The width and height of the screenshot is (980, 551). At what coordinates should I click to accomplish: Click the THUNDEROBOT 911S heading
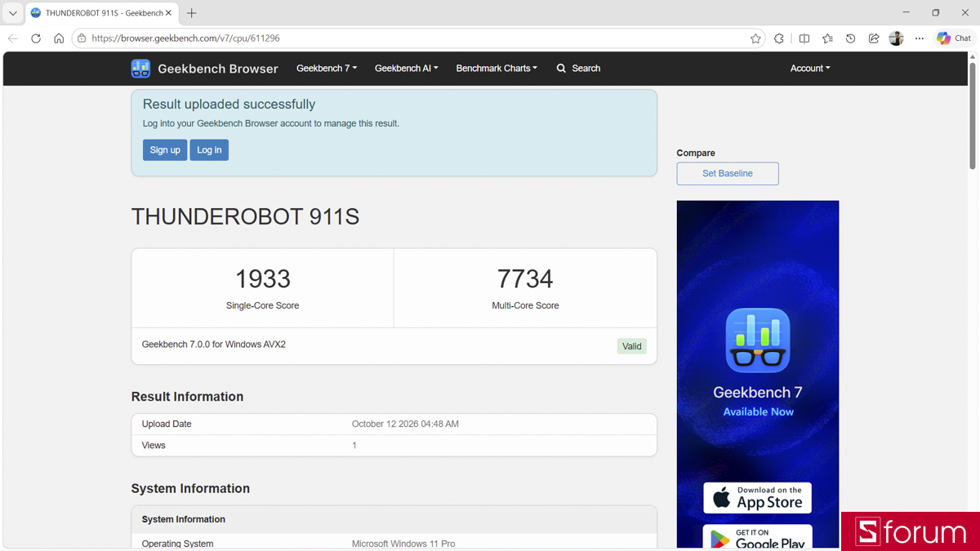[245, 217]
